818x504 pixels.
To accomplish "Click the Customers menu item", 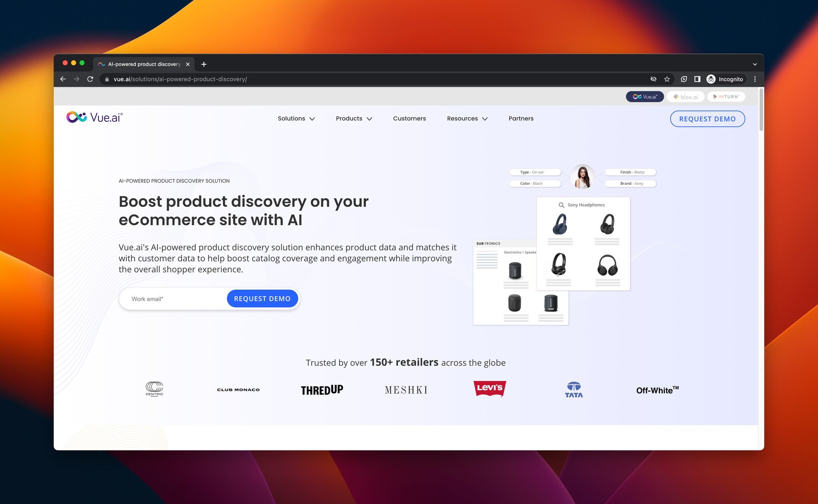I will click(409, 119).
